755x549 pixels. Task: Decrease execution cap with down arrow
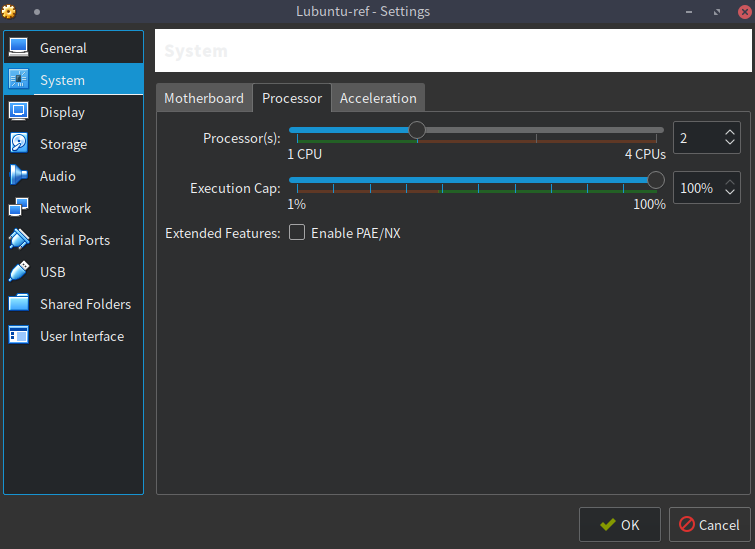pos(729,194)
